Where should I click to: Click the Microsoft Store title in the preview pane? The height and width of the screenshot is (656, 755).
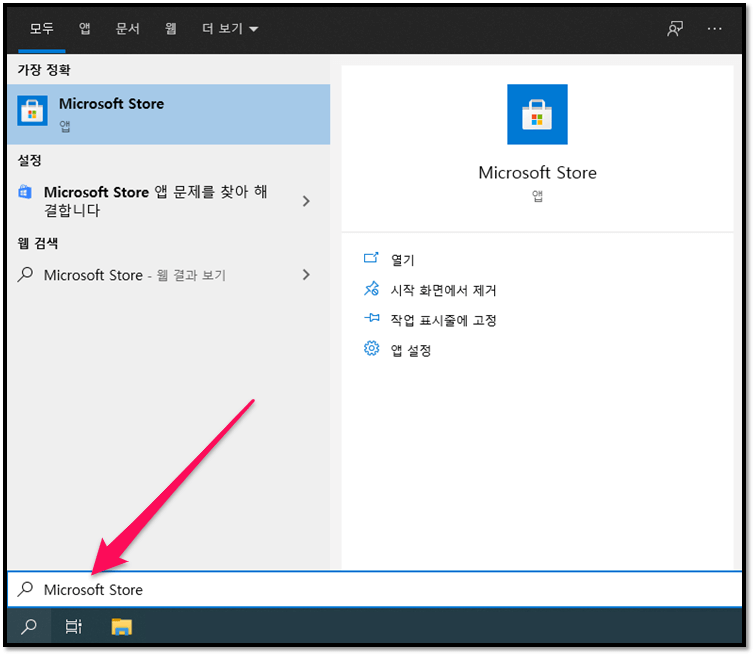(537, 172)
